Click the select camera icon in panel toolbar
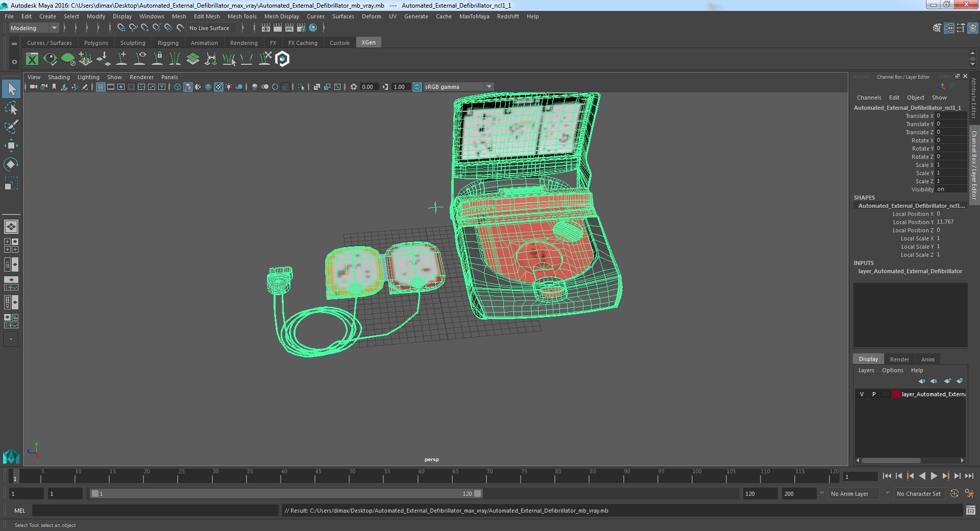980x531 pixels. tap(33, 87)
